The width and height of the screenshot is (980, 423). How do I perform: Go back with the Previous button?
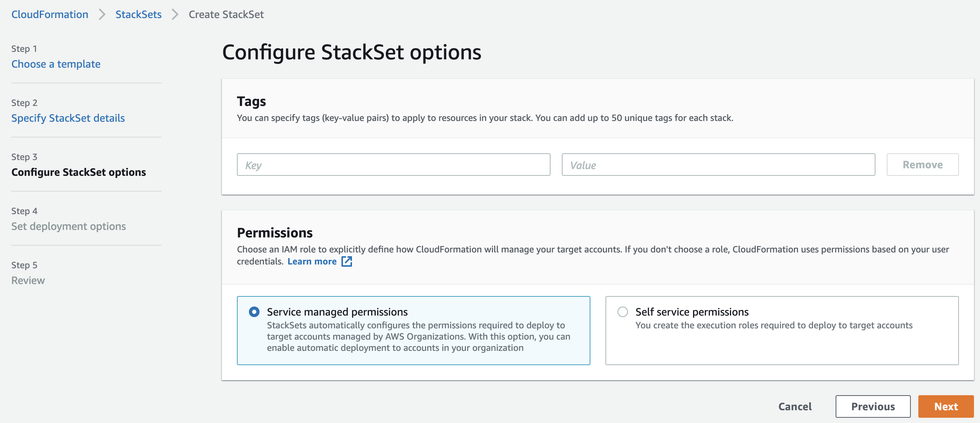(873, 406)
